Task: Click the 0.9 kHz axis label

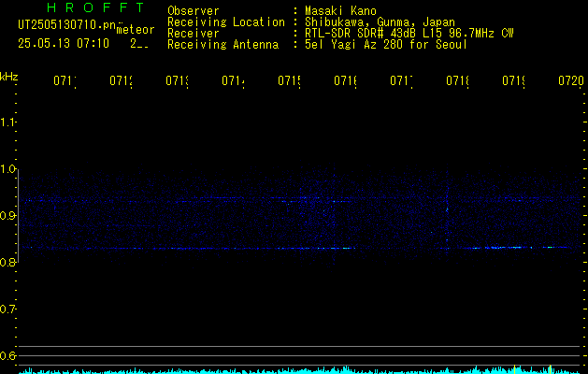Action: click(7, 215)
